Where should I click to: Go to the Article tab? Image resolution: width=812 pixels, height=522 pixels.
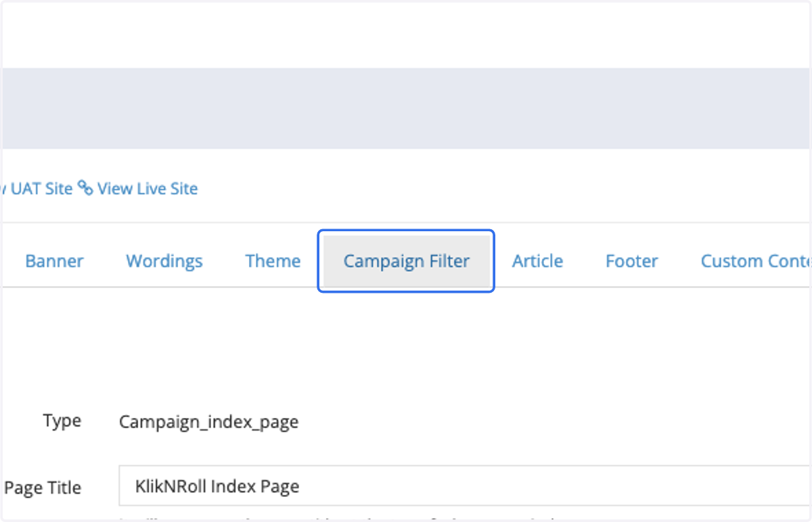(x=537, y=261)
